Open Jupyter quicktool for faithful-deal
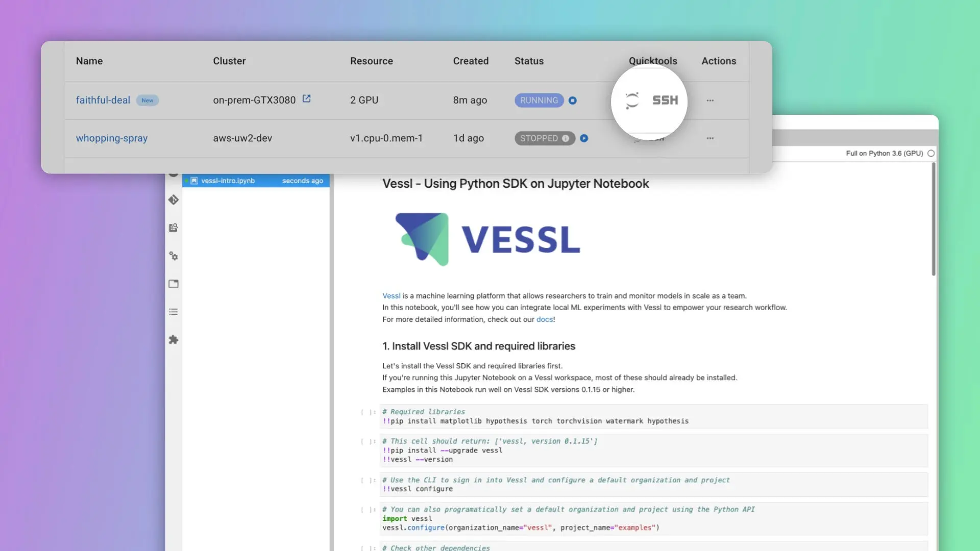980x551 pixels. tap(632, 101)
